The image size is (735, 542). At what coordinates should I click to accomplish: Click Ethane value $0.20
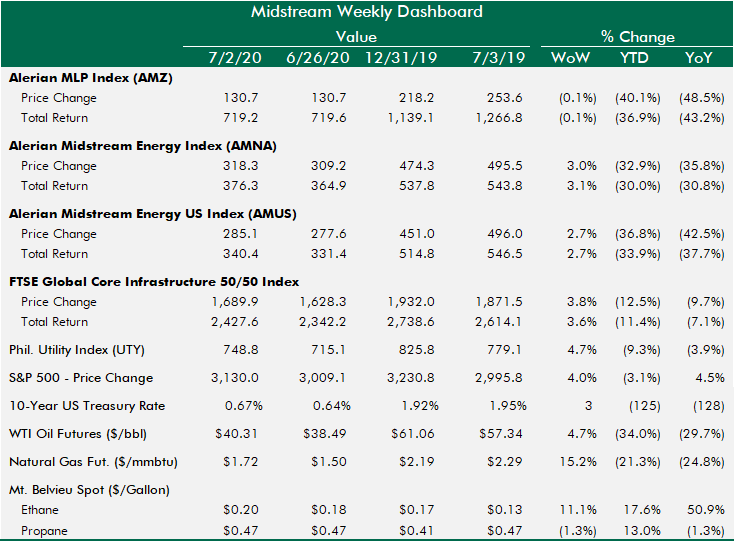[x=240, y=510]
